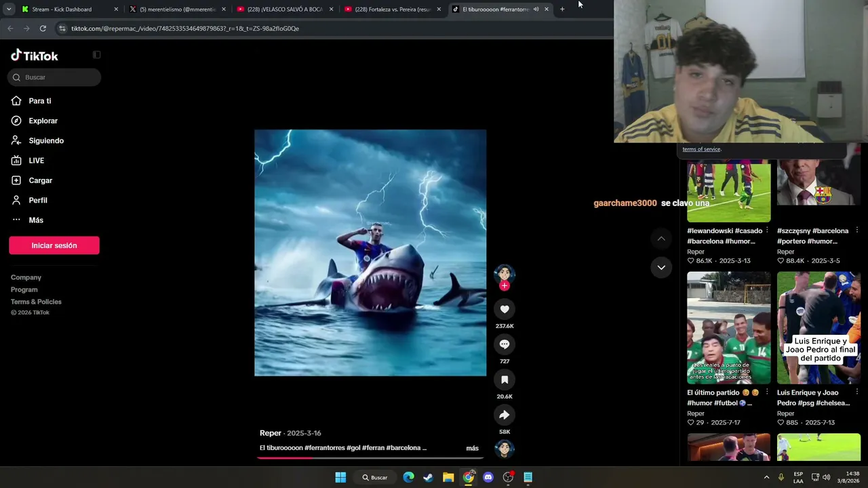Open the #lewandowski #casado video thumbnail
The width and height of the screenshot is (868, 488).
pos(729,192)
